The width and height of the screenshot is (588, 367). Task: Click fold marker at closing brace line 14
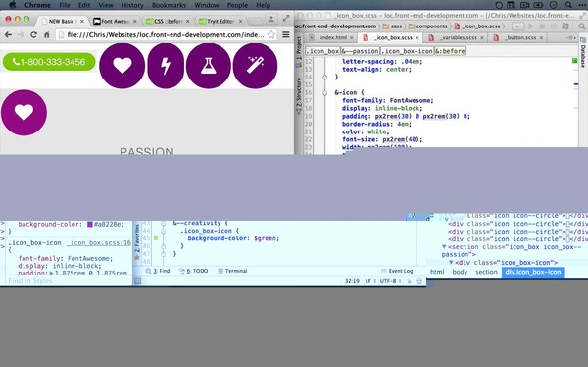point(324,77)
